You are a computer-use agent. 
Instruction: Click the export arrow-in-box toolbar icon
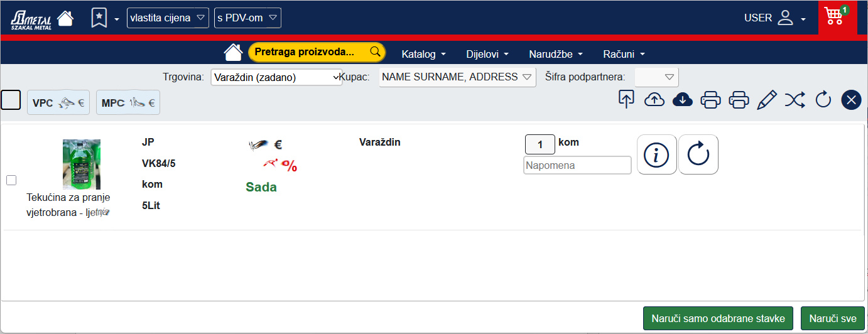pos(626,100)
